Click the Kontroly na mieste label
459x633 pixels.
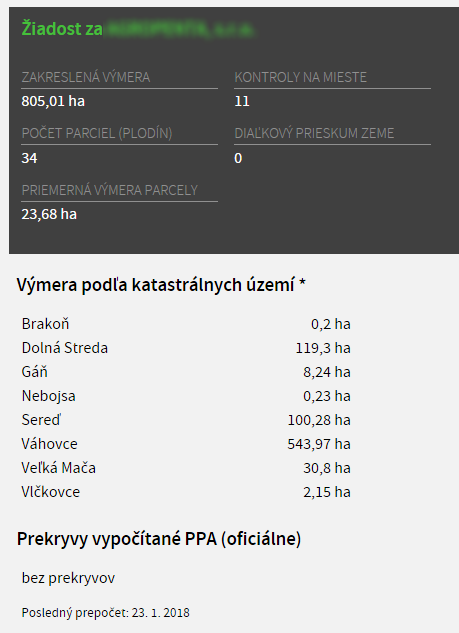click(300, 77)
